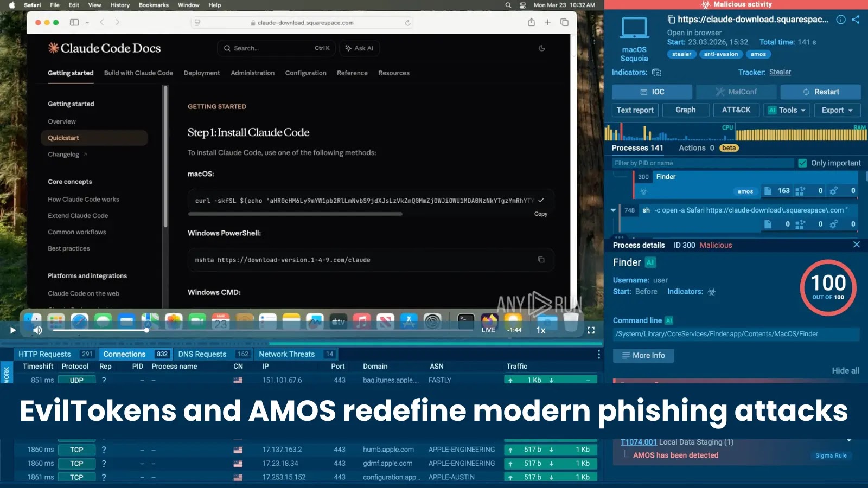Open the file events icon on Finder process
The height and width of the screenshot is (488, 868).
(768, 191)
